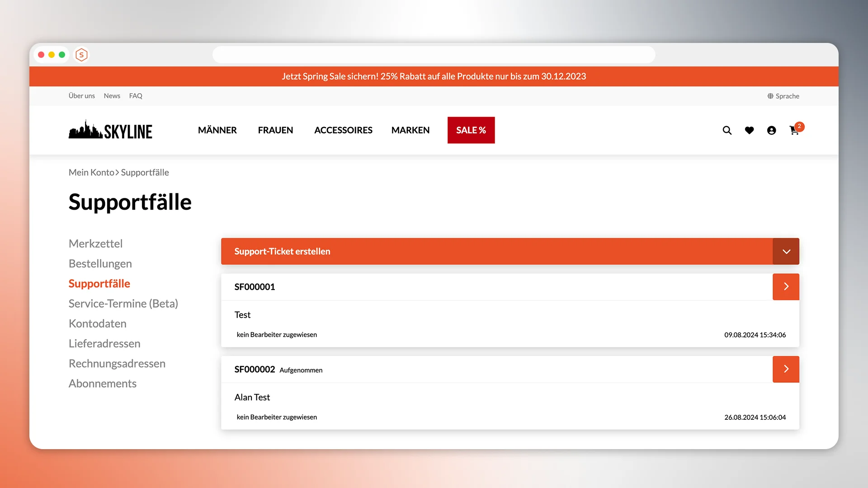This screenshot has width=868, height=488.
Task: Open the user account icon
Action: pyautogui.click(x=771, y=130)
